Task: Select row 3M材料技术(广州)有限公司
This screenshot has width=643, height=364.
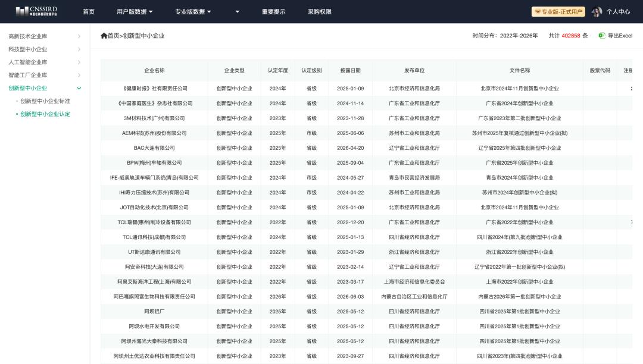Action: click(x=366, y=118)
